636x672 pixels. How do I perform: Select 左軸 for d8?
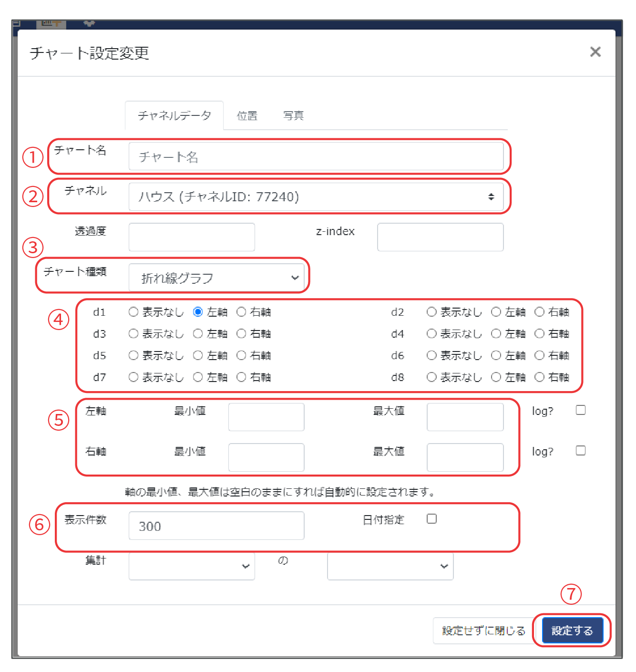(496, 377)
